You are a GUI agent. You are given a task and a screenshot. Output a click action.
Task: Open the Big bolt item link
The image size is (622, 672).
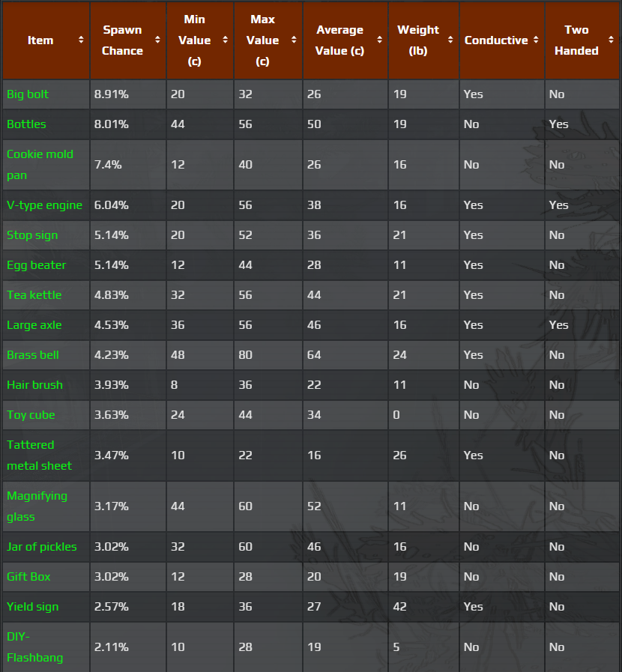(x=28, y=94)
